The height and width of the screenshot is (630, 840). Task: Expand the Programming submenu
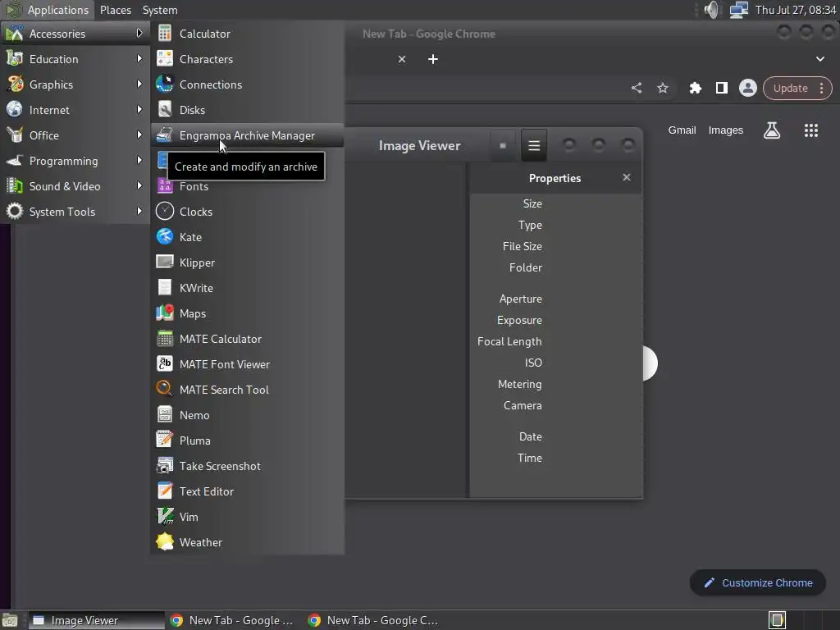pos(75,161)
